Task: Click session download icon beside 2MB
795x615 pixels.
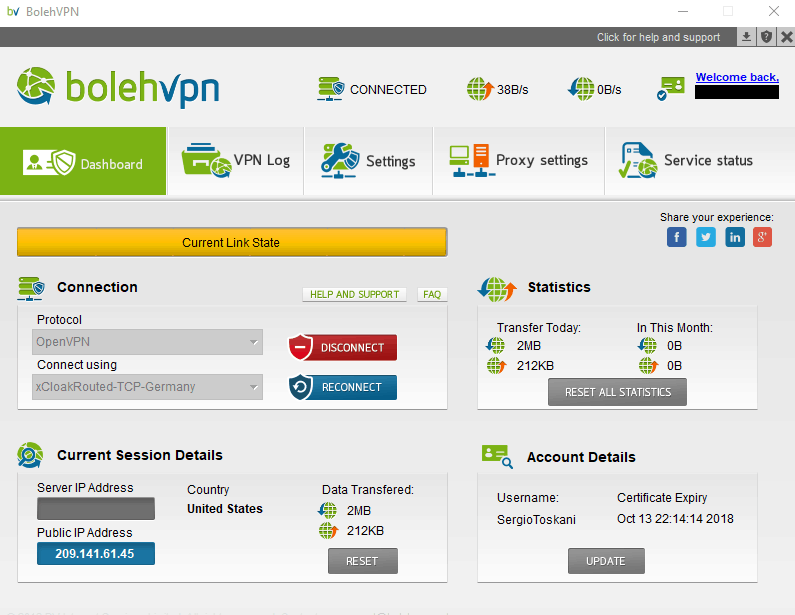Action: pos(327,510)
